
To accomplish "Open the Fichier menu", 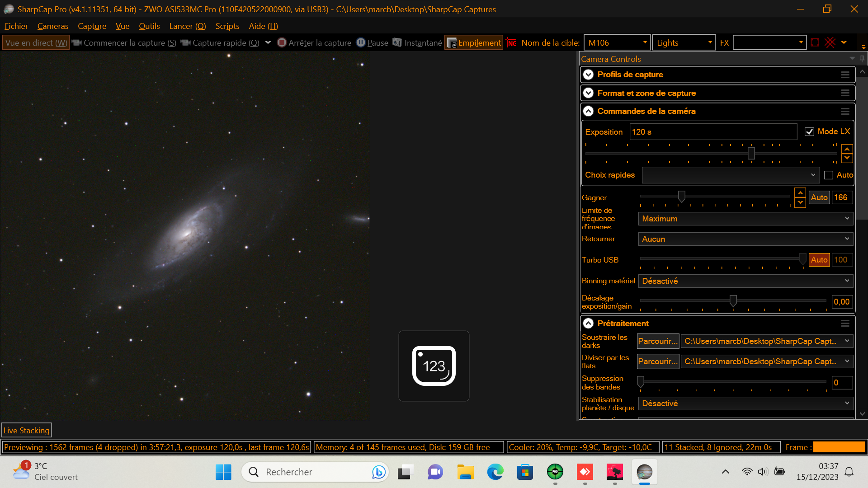I will pyautogui.click(x=16, y=26).
